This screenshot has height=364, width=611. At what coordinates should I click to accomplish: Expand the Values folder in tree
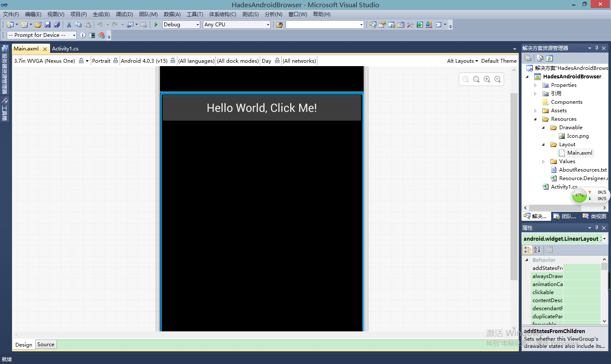544,161
